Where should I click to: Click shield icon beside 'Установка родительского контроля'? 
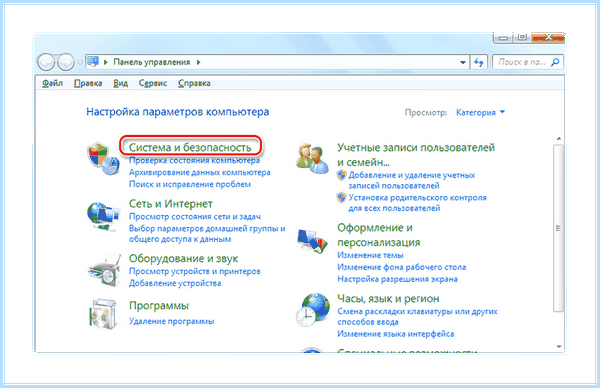[341, 198]
